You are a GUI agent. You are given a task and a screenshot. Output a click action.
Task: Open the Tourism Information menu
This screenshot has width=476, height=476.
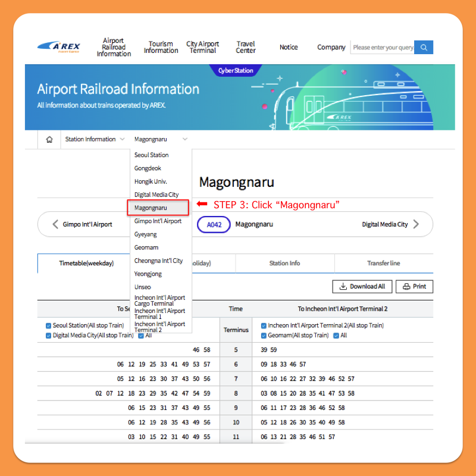(160, 48)
